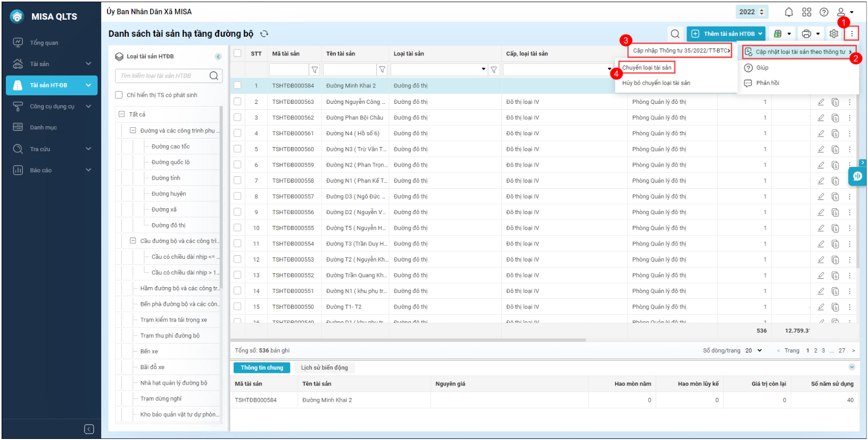Image resolution: width=868 pixels, height=440 pixels.
Task: Open the apps grid icon
Action: [x=807, y=12]
